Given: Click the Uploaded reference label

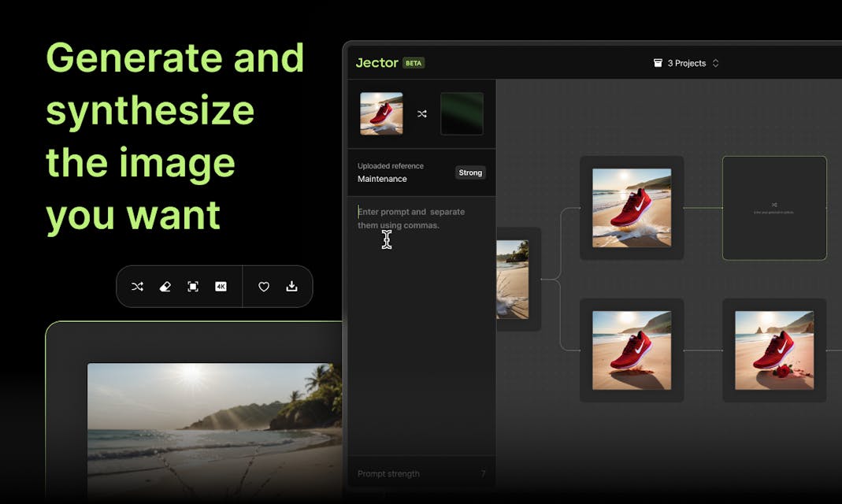Looking at the screenshot, I should 391,166.
